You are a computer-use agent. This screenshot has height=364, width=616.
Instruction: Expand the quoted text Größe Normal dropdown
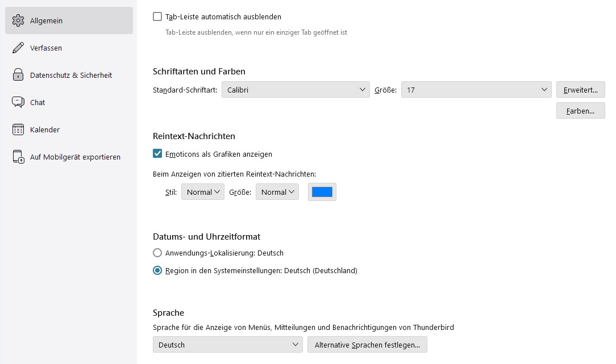pos(277,193)
